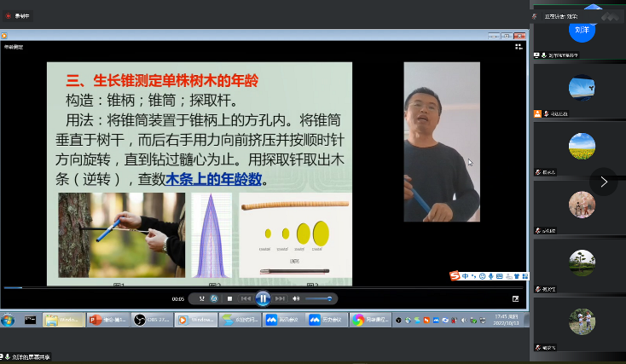Click the red recording indicator at top left
The image size is (626, 364).
point(9,15)
